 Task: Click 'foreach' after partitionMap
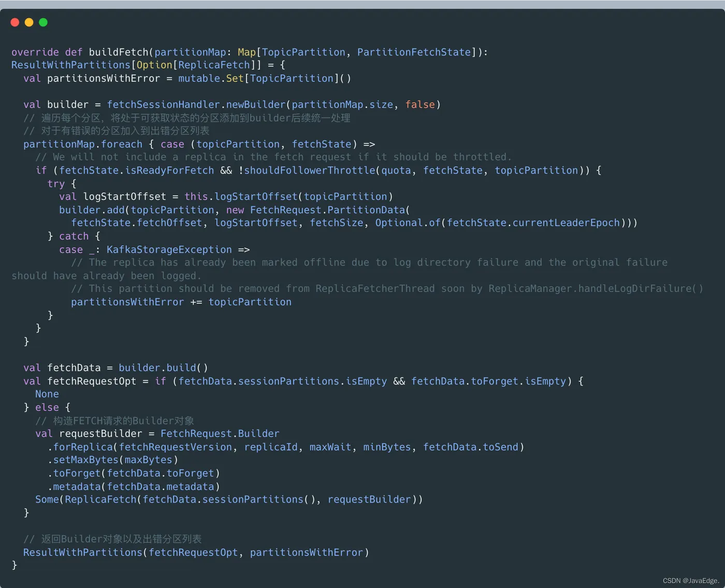click(122, 144)
